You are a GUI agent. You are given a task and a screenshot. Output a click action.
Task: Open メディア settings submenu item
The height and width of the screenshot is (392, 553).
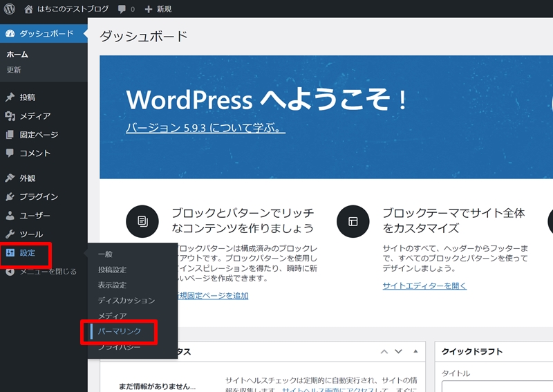[112, 316]
